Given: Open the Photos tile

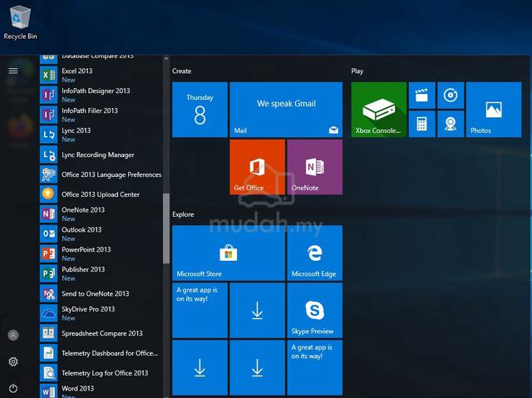Looking at the screenshot, I should coord(494,110).
